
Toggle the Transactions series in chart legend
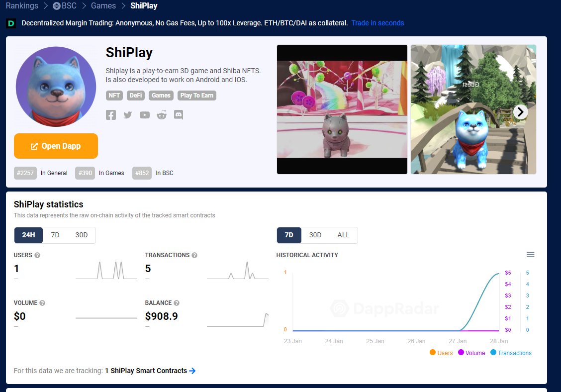(x=511, y=353)
